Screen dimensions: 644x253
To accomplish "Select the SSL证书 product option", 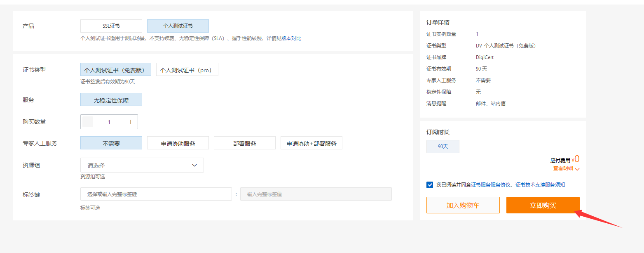I will (111, 26).
